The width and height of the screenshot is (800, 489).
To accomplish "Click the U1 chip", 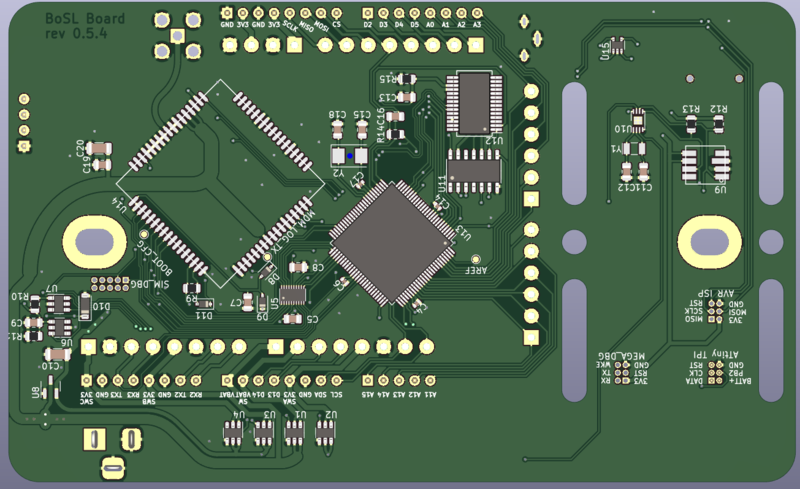I will point(294,433).
